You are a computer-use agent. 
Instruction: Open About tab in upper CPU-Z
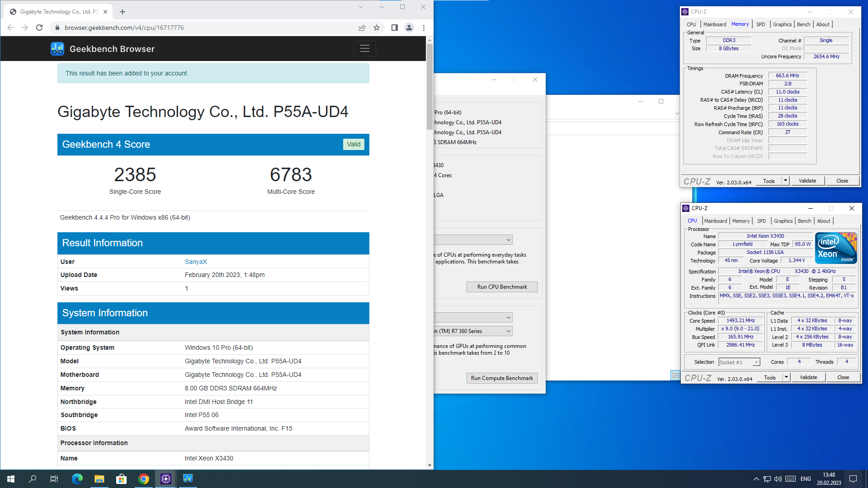click(823, 24)
